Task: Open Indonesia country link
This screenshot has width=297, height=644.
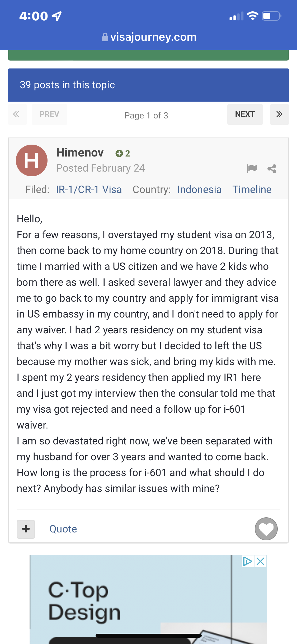Action: click(199, 190)
